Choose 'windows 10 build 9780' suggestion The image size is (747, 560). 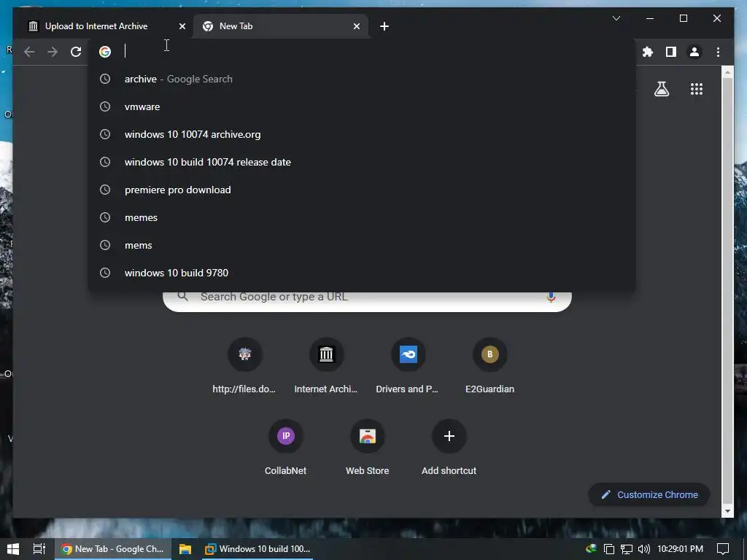(362, 273)
